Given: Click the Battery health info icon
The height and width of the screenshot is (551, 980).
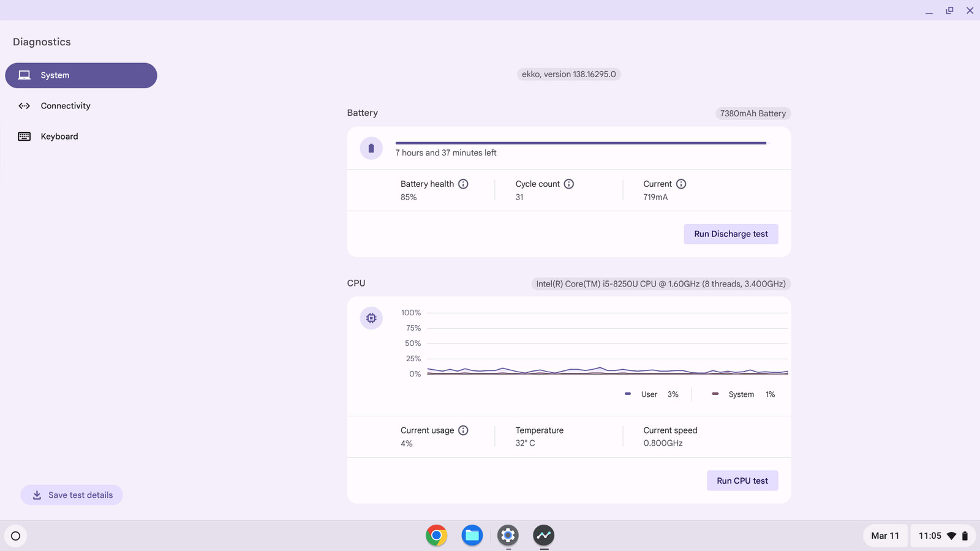Looking at the screenshot, I should click(463, 184).
